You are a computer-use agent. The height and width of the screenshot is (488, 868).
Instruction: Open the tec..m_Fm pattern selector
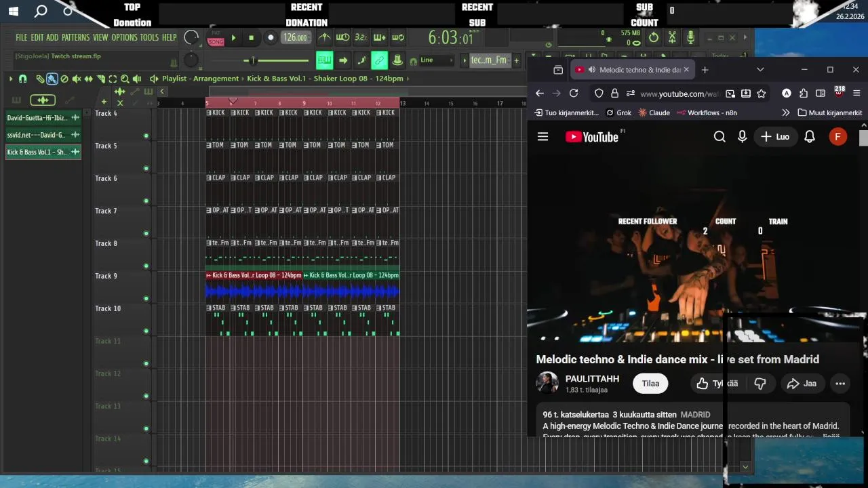(x=489, y=60)
